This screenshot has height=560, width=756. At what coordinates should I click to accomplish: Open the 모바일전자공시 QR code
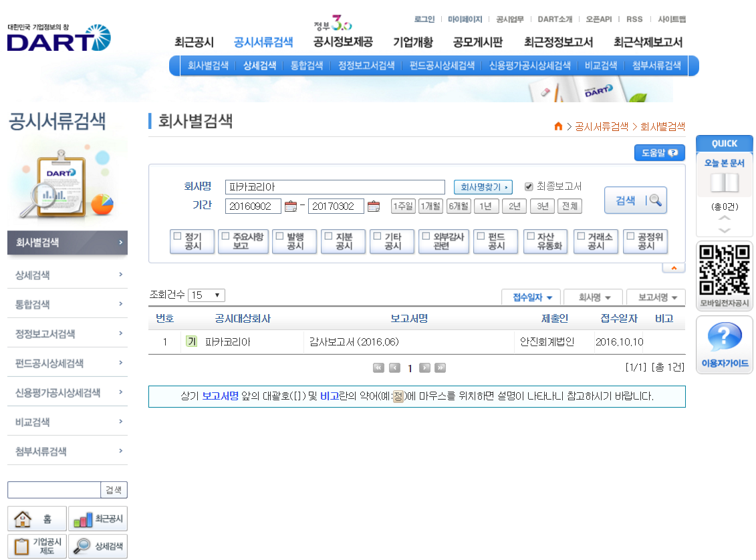pos(724,270)
